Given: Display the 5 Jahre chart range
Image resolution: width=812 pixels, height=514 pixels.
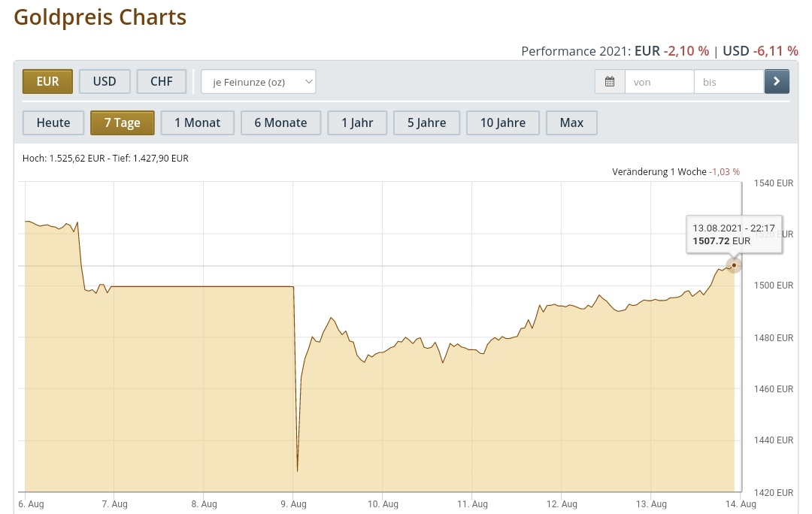Looking at the screenshot, I should click(427, 122).
